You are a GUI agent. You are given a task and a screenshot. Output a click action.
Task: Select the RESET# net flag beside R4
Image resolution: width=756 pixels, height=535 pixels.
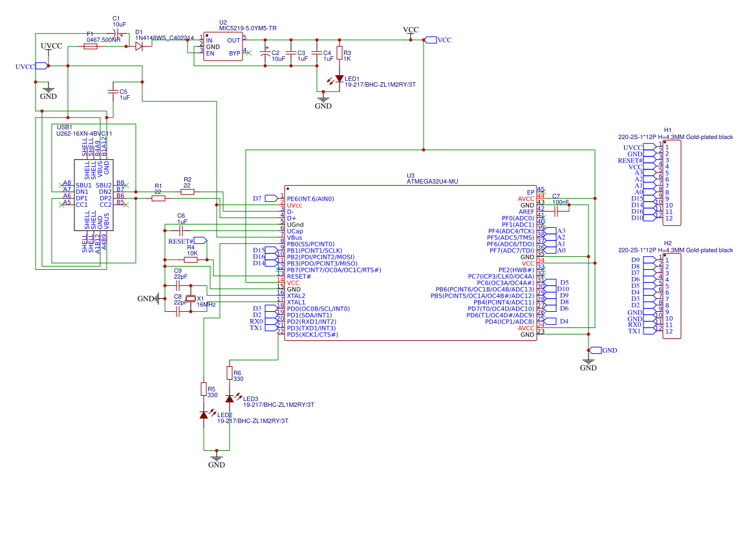pos(199,241)
